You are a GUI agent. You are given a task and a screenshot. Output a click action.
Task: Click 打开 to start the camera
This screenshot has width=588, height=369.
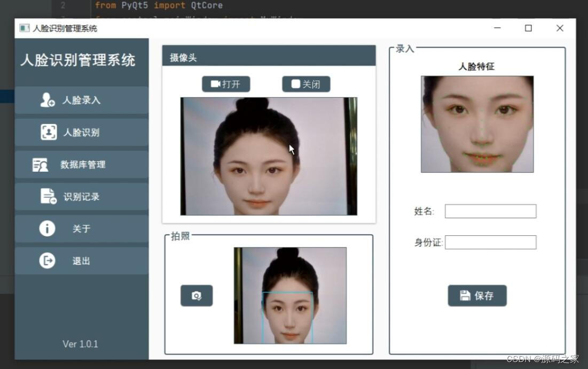226,83
